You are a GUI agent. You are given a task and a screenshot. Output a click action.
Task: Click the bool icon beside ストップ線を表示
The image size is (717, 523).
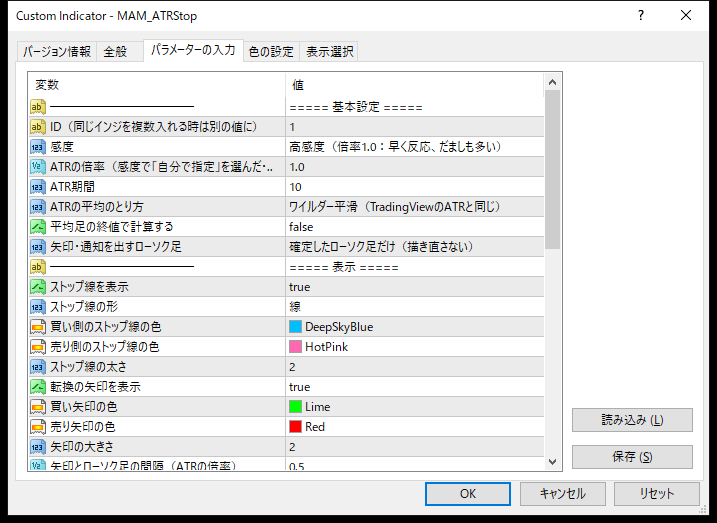click(38, 287)
